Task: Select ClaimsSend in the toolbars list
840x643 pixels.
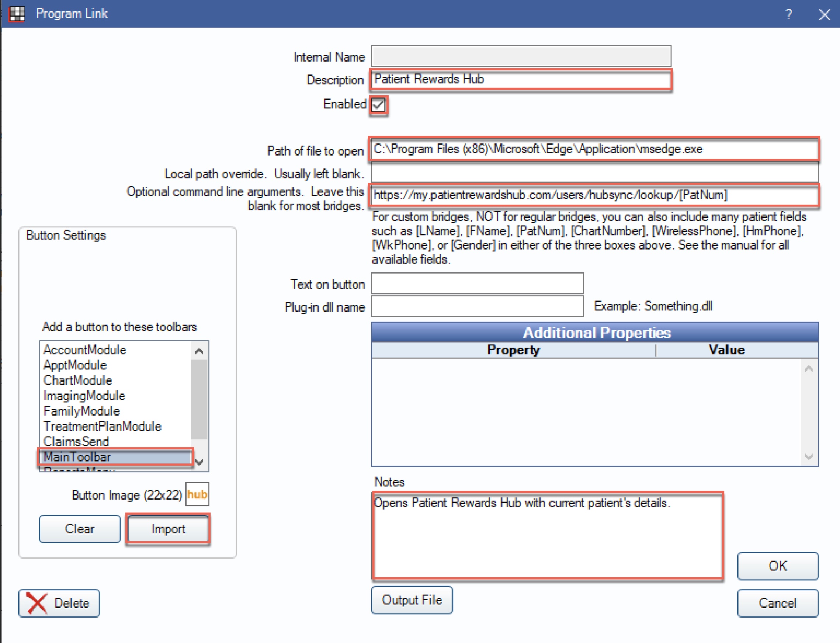Action: pos(115,441)
